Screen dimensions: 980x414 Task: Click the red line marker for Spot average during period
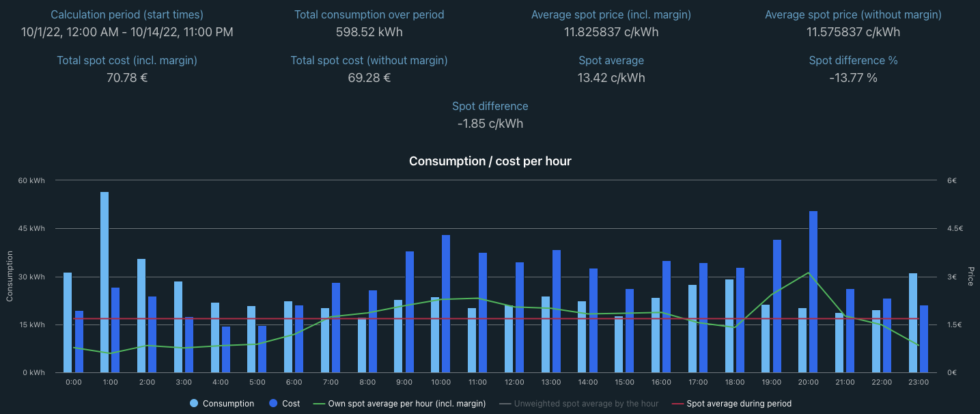677,404
